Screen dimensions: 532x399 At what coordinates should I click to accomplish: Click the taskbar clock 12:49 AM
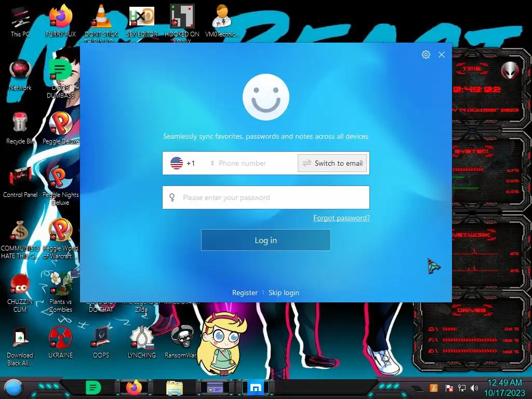pos(504,383)
